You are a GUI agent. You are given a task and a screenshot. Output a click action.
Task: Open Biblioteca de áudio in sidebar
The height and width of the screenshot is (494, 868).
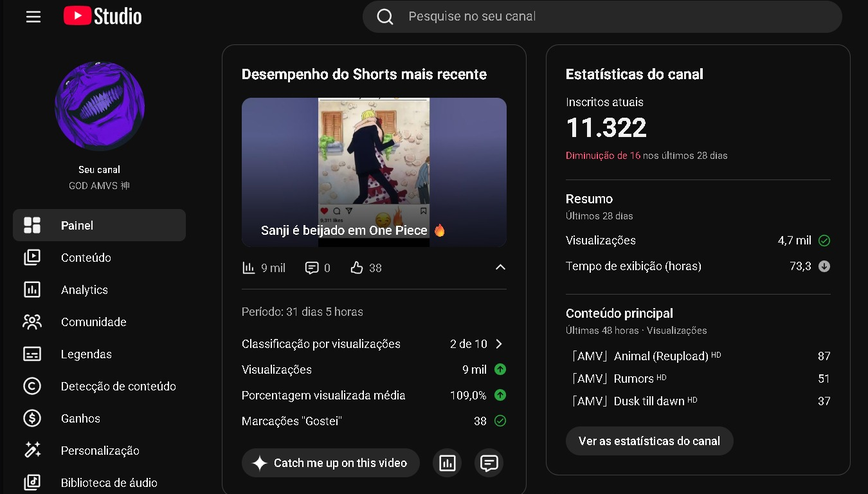coord(99,482)
